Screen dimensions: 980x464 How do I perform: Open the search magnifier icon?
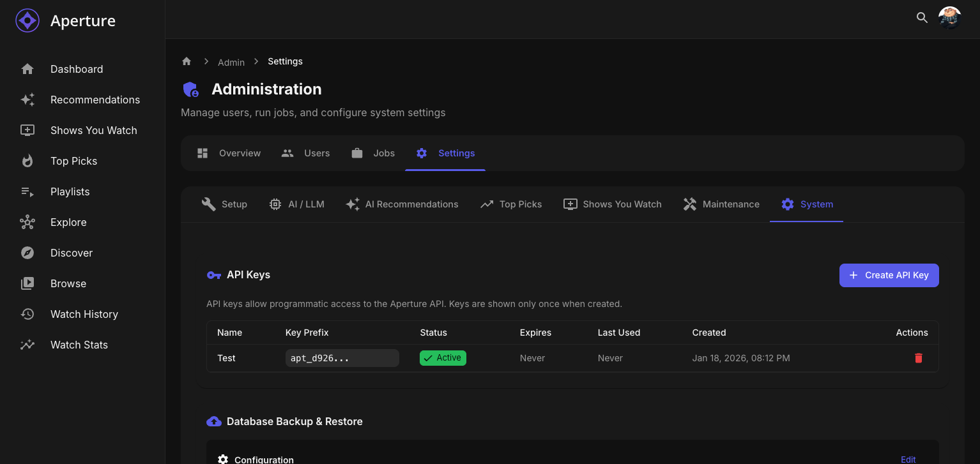[x=922, y=18]
